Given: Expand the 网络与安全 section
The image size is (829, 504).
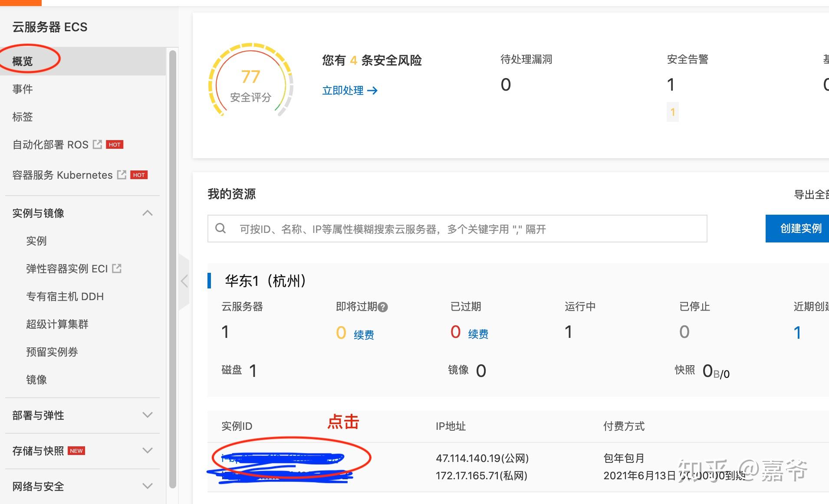Looking at the screenshot, I should 148,486.
